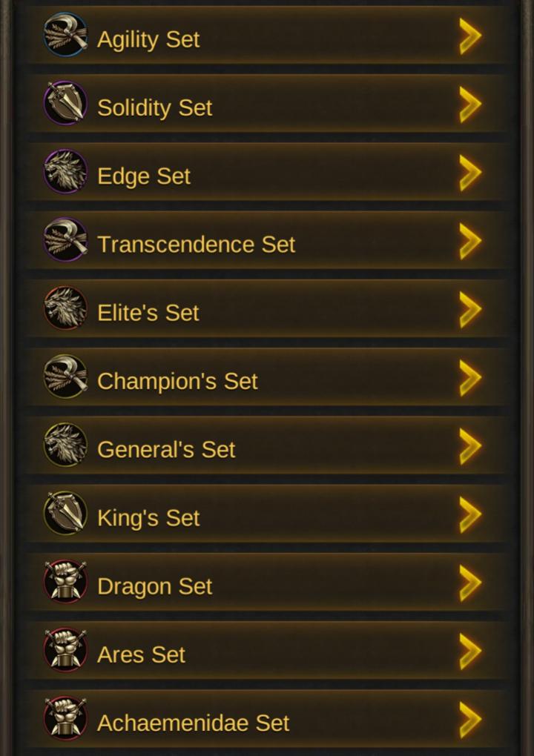Click the Transcendence Set axe emblem
The image size is (534, 756).
click(65, 240)
